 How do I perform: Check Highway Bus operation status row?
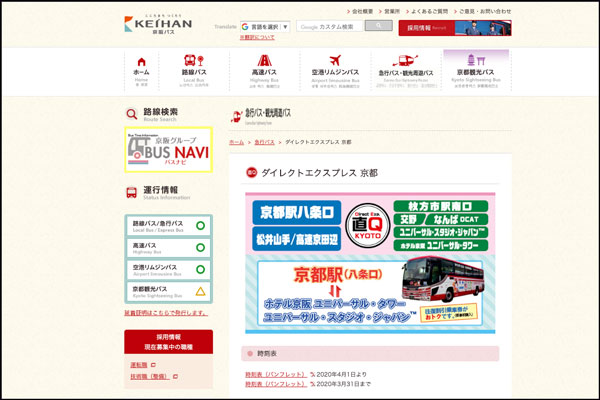pos(168,248)
